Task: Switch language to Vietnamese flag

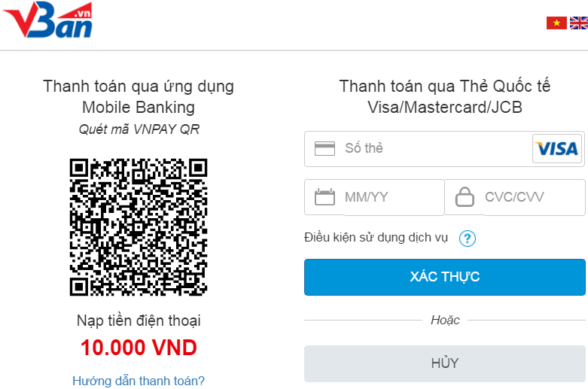Action: 556,23
